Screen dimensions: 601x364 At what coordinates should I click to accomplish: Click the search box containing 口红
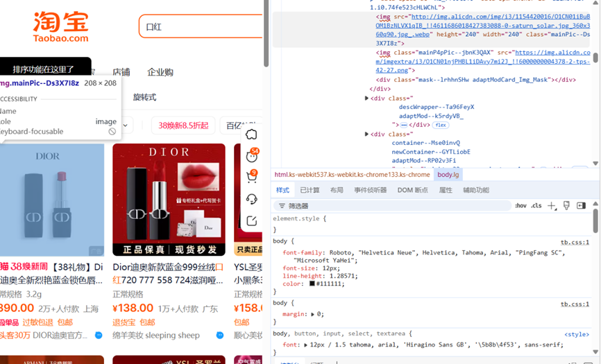click(201, 26)
